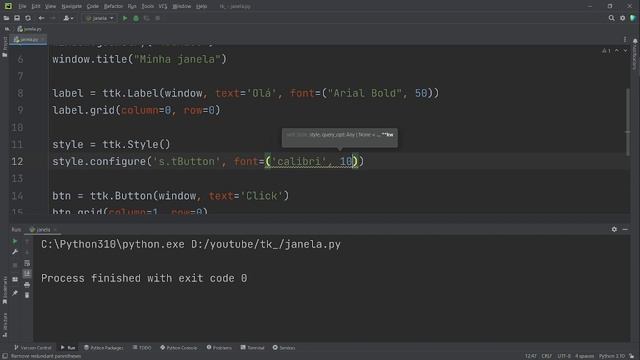Go to previous highlighted problem arrow
Image resolution: width=640 pixels, height=360 pixels.
(x=617, y=51)
